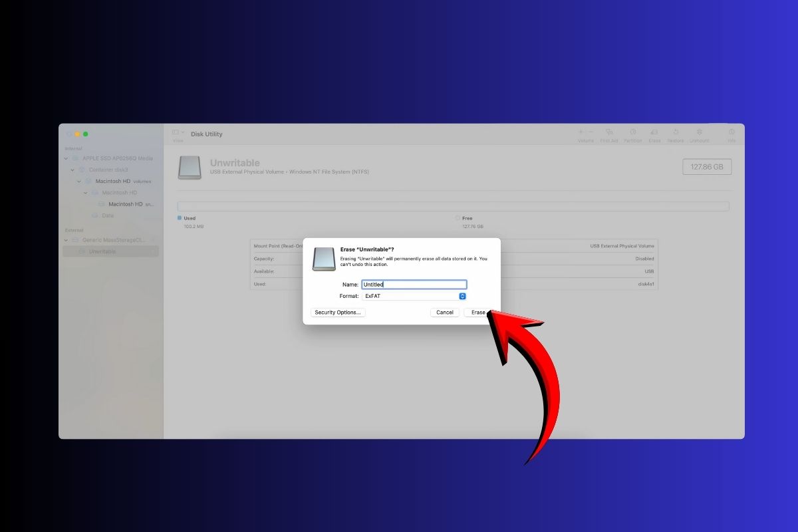
Task: Click the yellow minimize window button
Action: point(76,134)
